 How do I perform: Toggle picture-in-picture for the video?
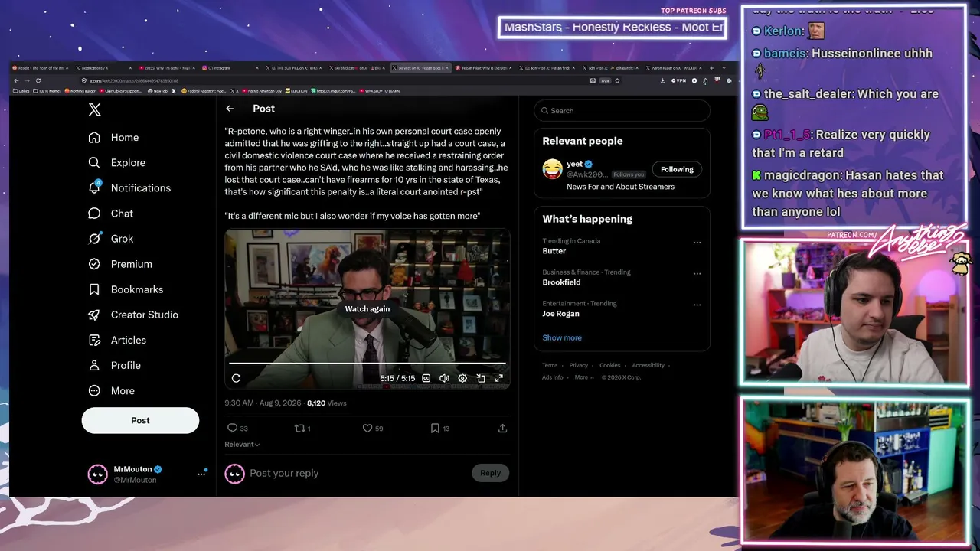(x=481, y=378)
